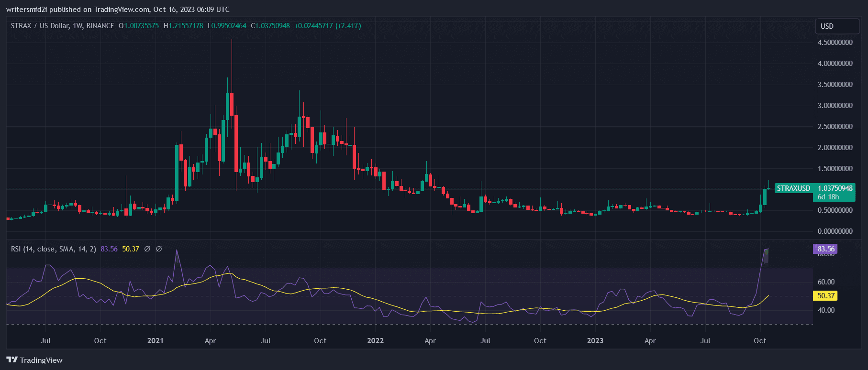The image size is (868, 370).
Task: Click the green +2.41% change value
Action: point(348,26)
